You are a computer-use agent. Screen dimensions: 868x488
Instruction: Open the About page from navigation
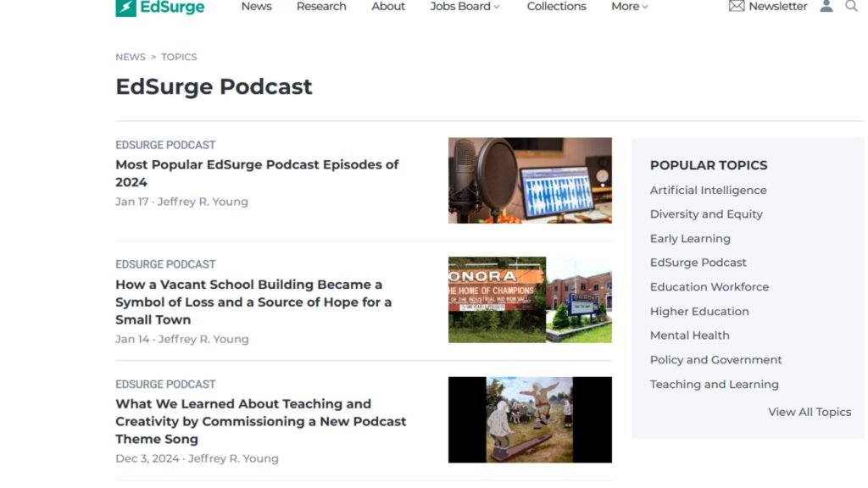(x=388, y=7)
